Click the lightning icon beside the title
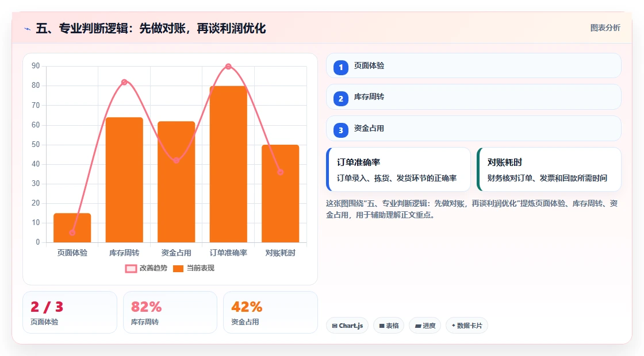 click(x=28, y=29)
